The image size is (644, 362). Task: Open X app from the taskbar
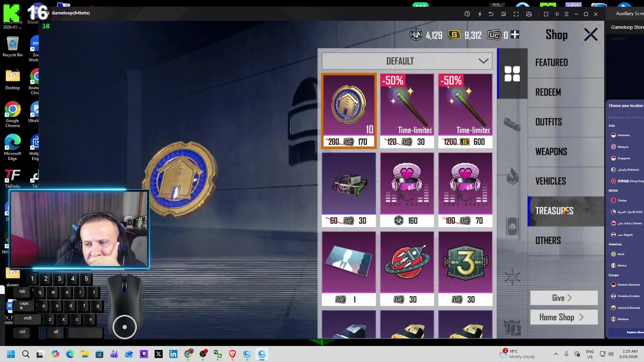click(x=158, y=354)
